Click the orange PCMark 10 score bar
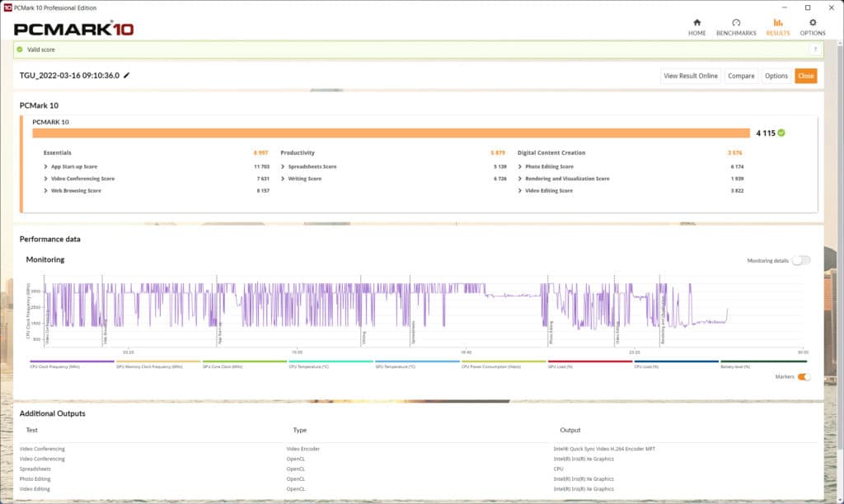This screenshot has height=504, width=844. 391,133
